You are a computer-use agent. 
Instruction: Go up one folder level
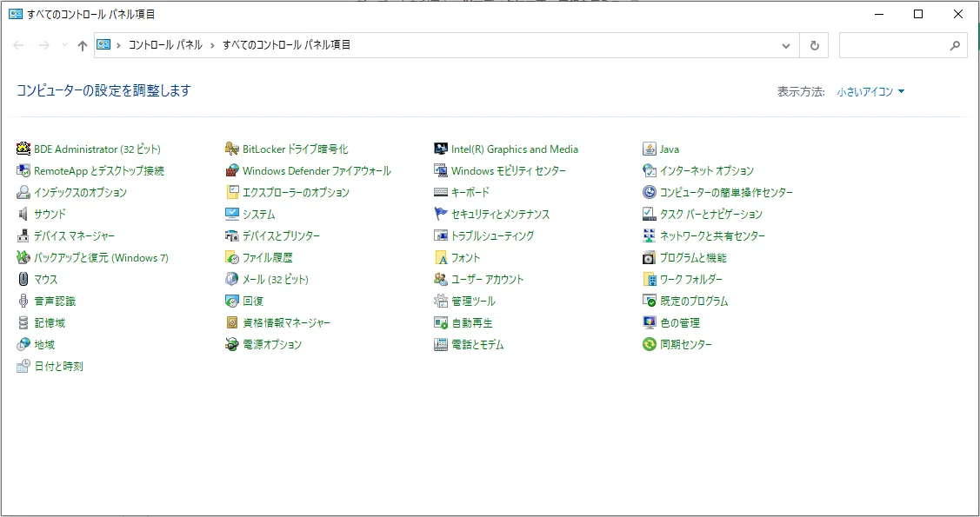click(82, 45)
